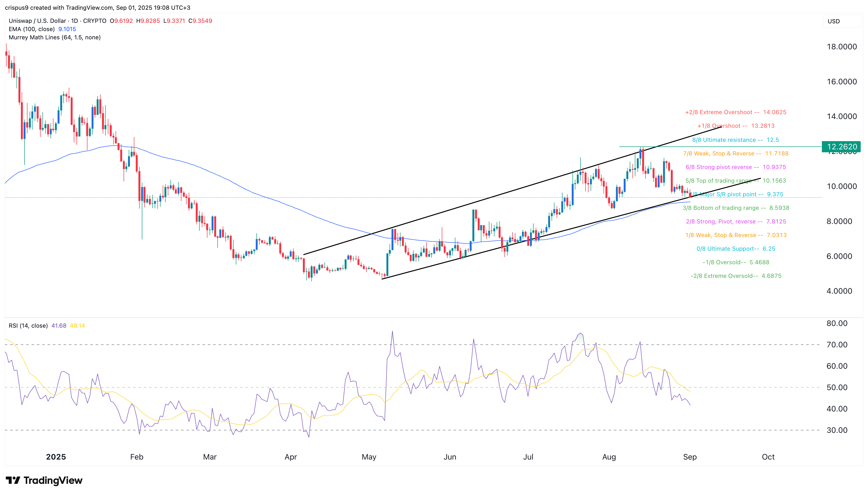Image resolution: width=868 pixels, height=495 pixels.
Task: Select the 3/8 Bottom of trading range label
Action: pos(736,208)
